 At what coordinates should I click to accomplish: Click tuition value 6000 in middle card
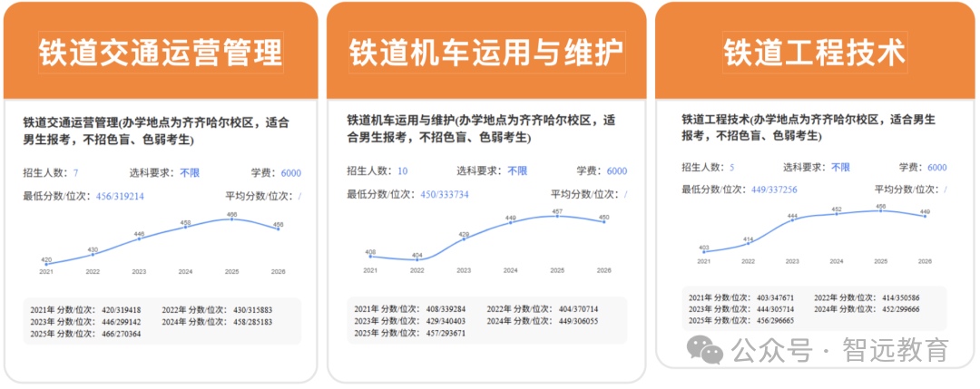click(617, 171)
